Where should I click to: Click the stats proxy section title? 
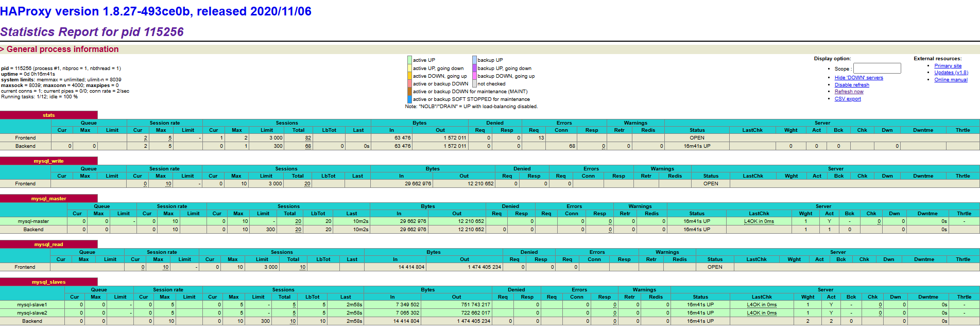(49, 115)
